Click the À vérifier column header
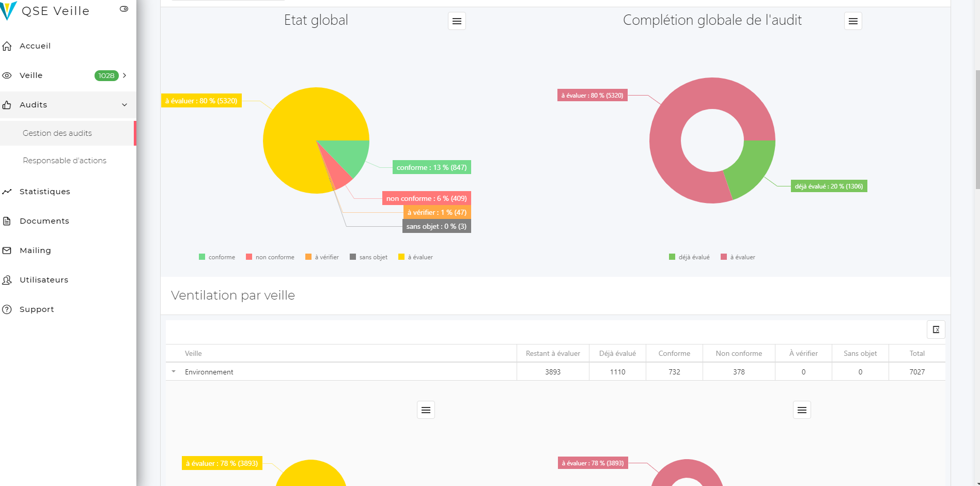Screen dimensions: 980x486 click(803, 353)
